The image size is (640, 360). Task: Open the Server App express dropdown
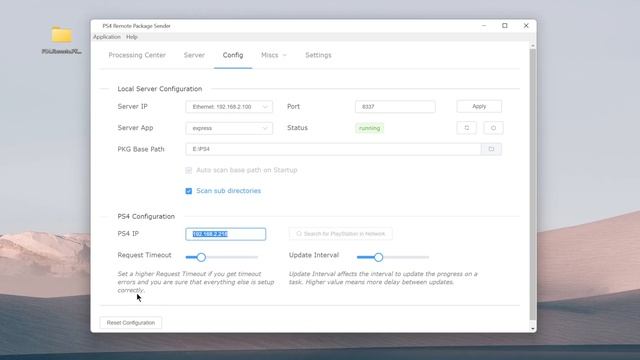(x=229, y=128)
